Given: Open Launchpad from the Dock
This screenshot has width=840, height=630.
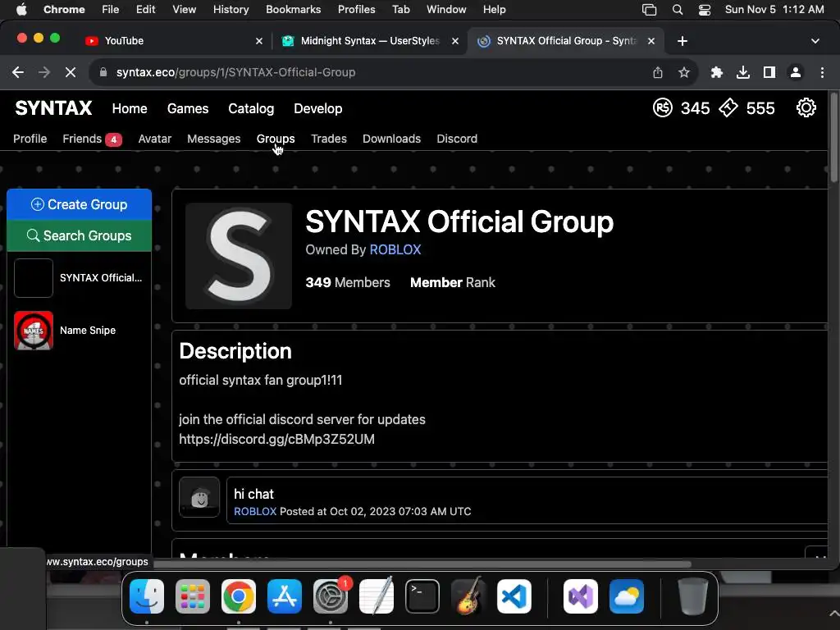Looking at the screenshot, I should click(x=192, y=596).
